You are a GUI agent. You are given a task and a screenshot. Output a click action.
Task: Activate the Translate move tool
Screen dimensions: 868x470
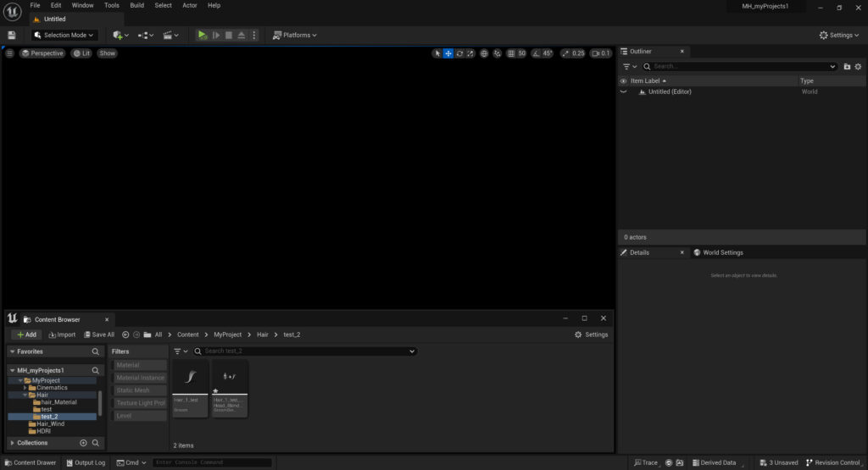(448, 53)
